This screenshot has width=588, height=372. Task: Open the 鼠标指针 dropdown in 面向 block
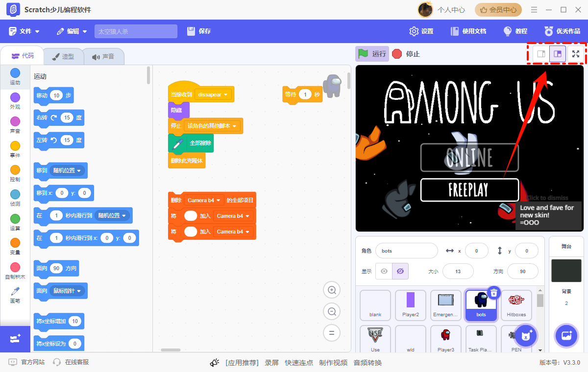coord(67,291)
